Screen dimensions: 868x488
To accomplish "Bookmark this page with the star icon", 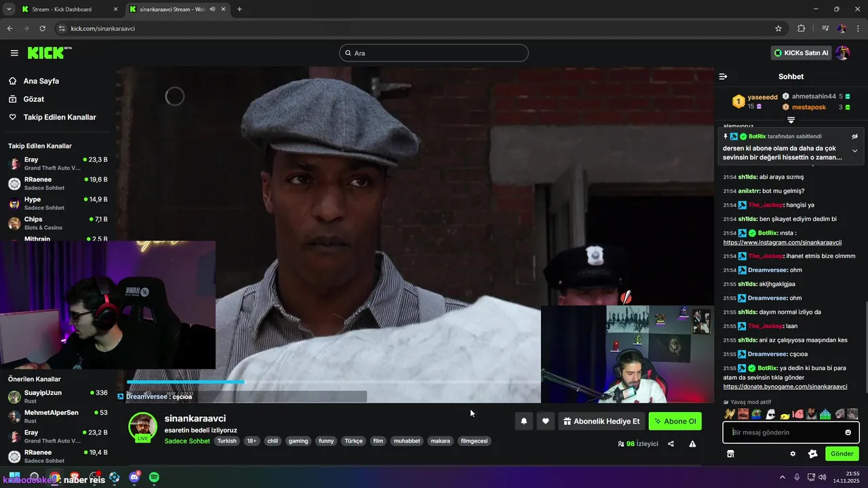I will [x=778, y=28].
